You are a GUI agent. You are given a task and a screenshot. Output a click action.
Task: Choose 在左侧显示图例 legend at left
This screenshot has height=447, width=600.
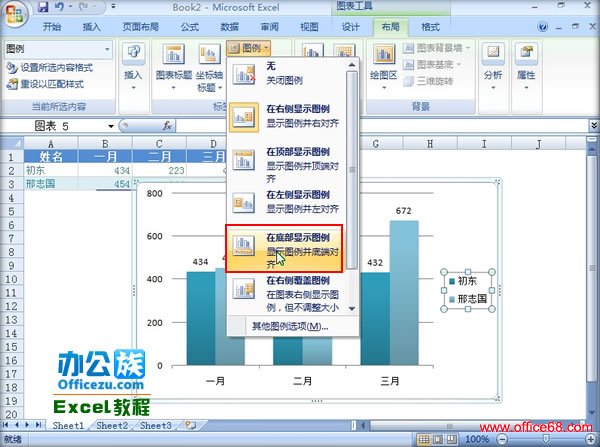pyautogui.click(x=288, y=202)
